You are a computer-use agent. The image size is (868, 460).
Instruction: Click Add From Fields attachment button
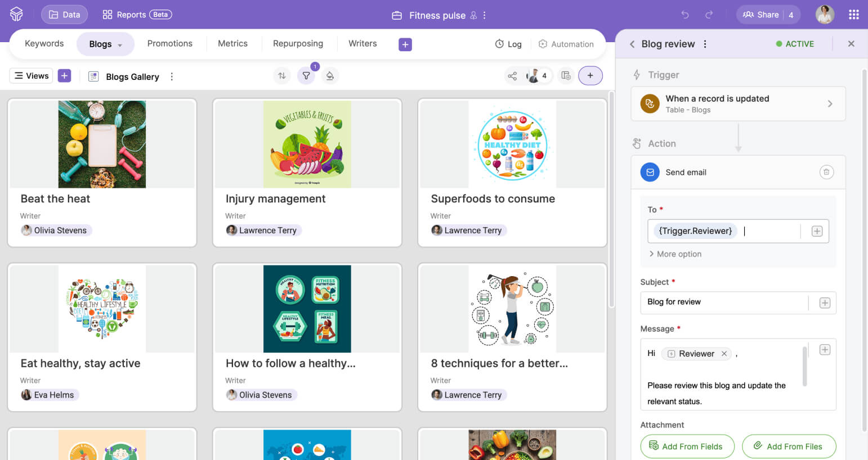(x=687, y=447)
